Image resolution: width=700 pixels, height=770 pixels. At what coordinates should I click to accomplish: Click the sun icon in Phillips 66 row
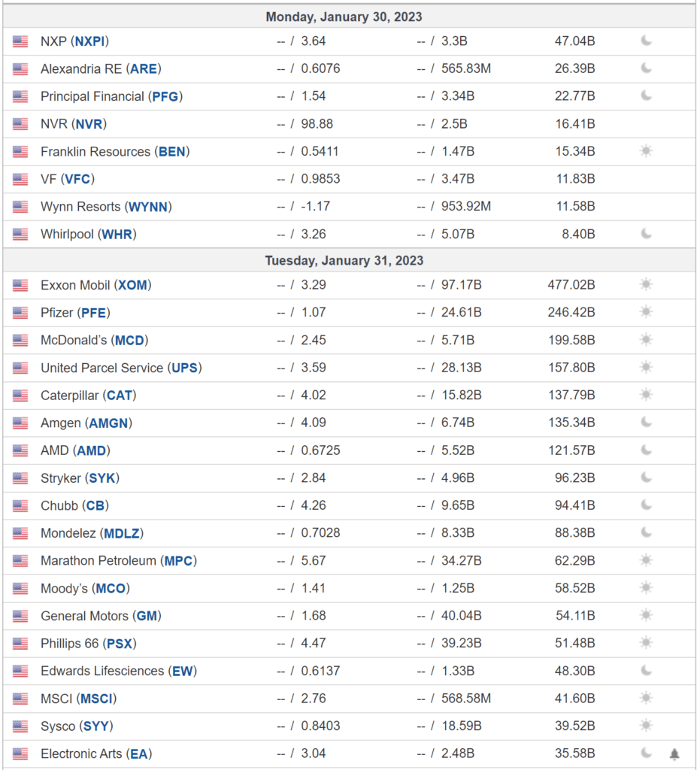pos(647,642)
